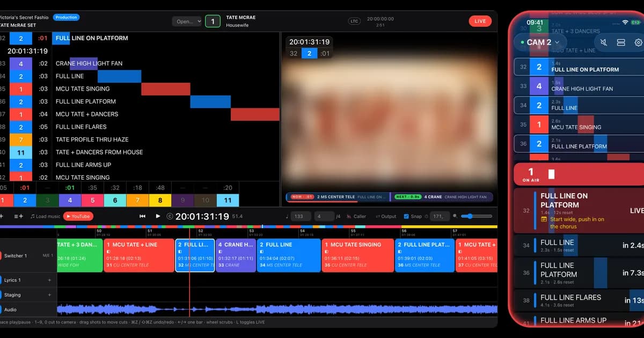Click the zoom magnifier icon near slider
The image size is (644, 338).
(456, 216)
